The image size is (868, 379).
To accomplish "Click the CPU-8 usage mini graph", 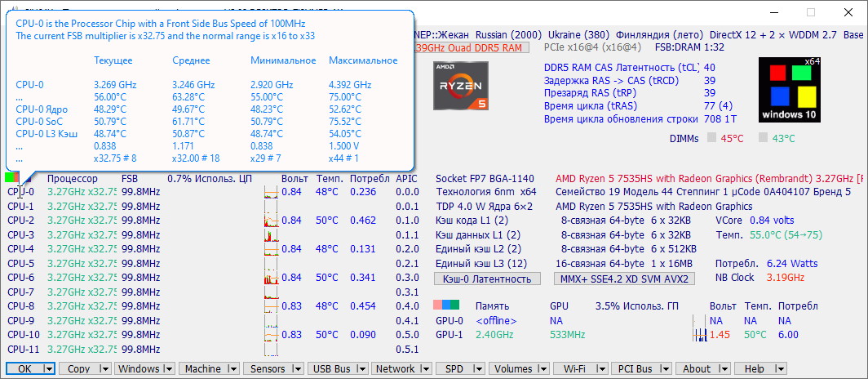I will pos(271,306).
